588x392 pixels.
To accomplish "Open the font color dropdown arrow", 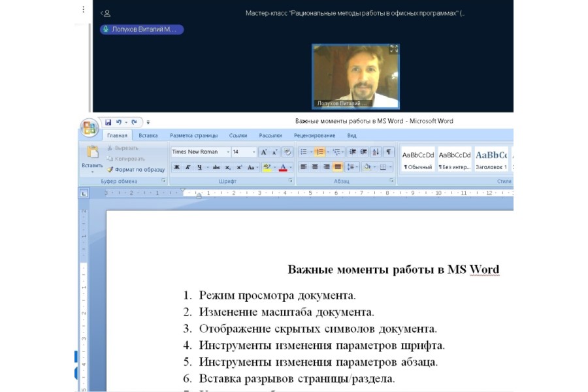I will (291, 167).
